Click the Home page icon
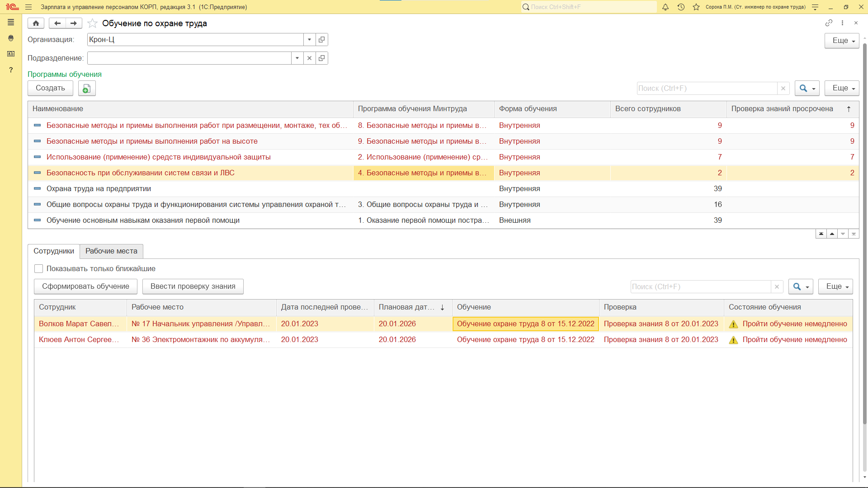Viewport: 868px width, 488px height. (36, 23)
